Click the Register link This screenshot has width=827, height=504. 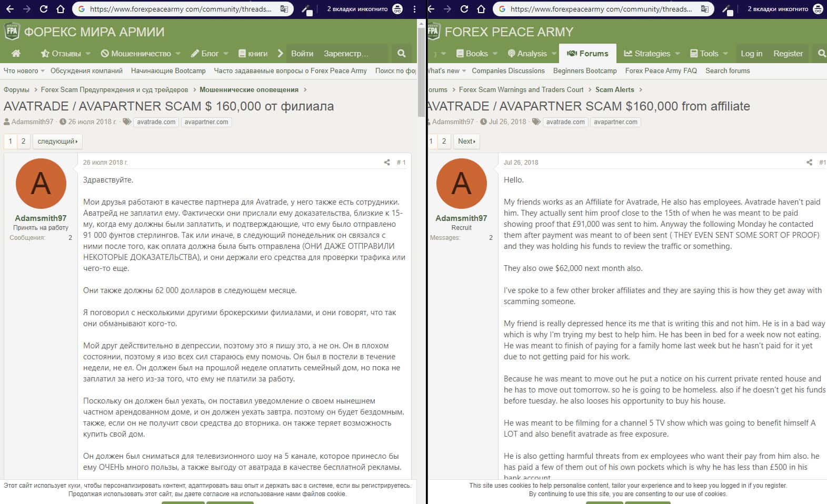click(788, 54)
